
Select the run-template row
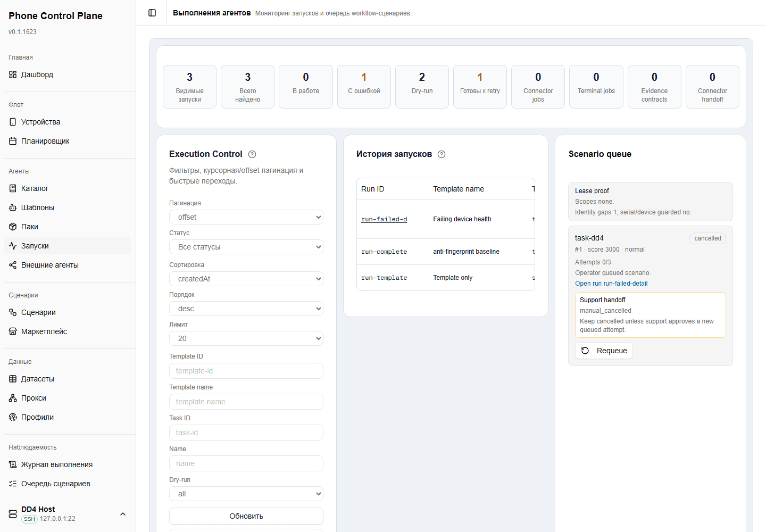pyautogui.click(x=446, y=278)
